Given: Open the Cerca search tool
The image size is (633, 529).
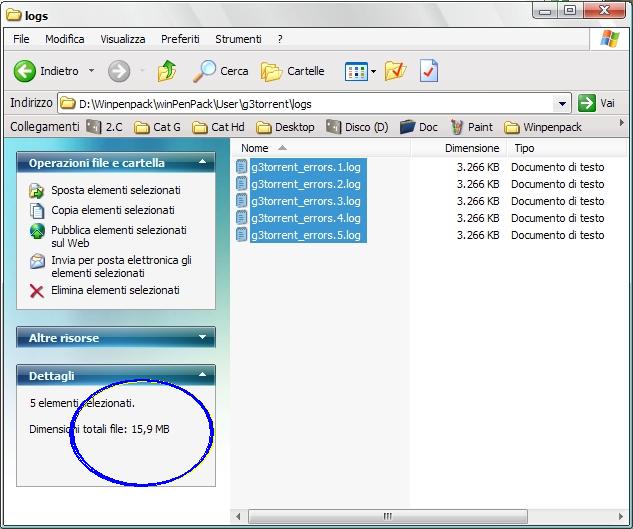Looking at the screenshot, I should click(x=220, y=71).
